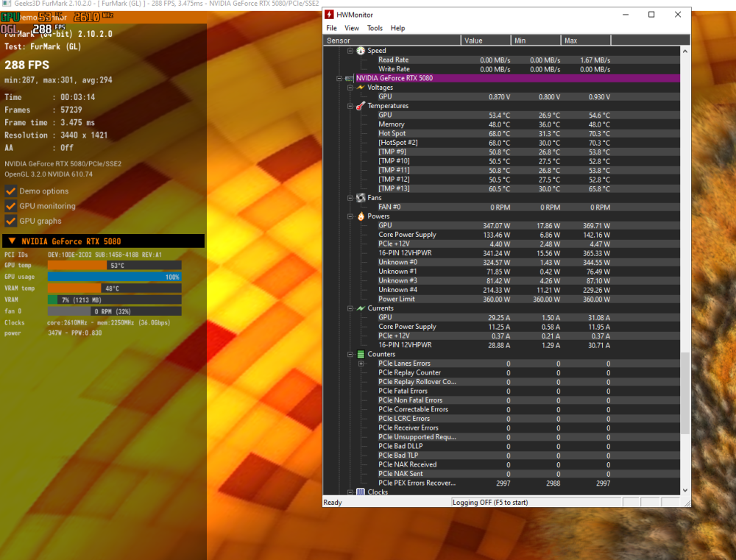Viewport: 736px width, 560px height.
Task: Collapse the Currents tree node
Action: click(350, 308)
